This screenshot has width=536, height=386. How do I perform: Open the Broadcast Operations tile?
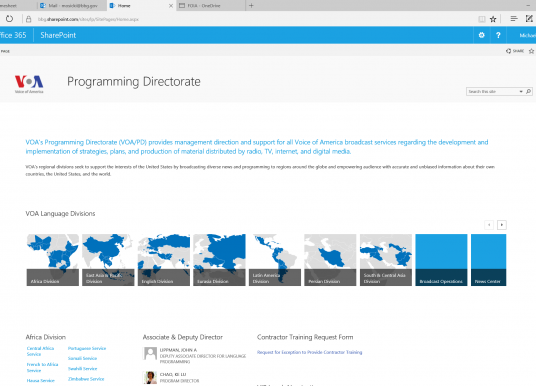(441, 260)
